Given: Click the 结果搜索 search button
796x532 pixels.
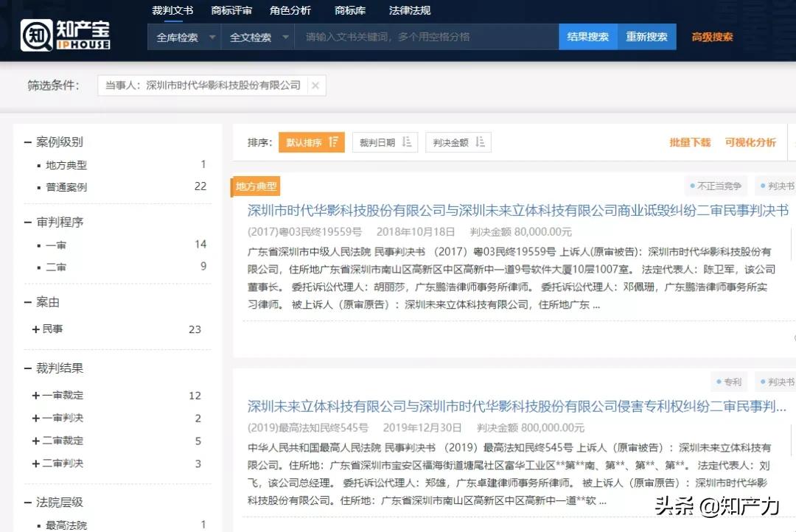Looking at the screenshot, I should 587,35.
